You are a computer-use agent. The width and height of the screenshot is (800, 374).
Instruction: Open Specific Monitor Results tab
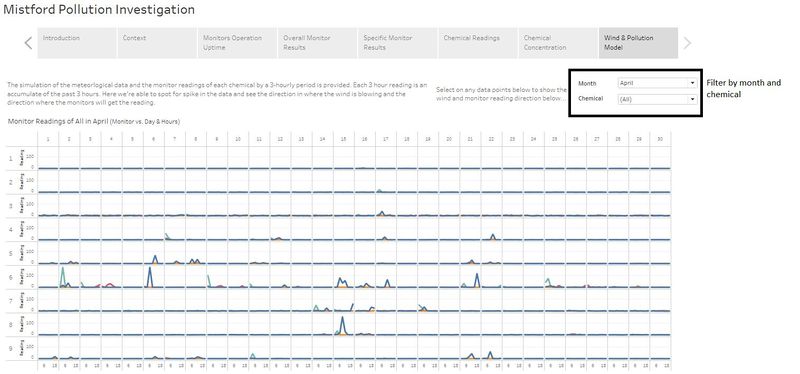pos(397,43)
